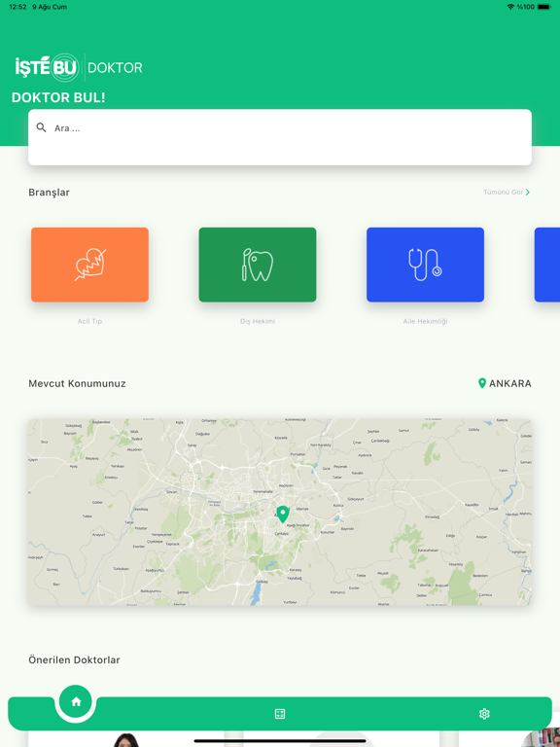Open the Diş Hekimi tooth card
560x747 pixels.
257,265
